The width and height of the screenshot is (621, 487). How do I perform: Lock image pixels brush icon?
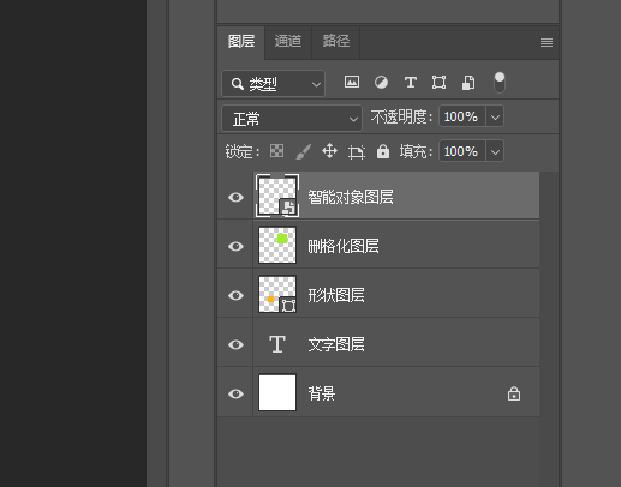tap(303, 152)
